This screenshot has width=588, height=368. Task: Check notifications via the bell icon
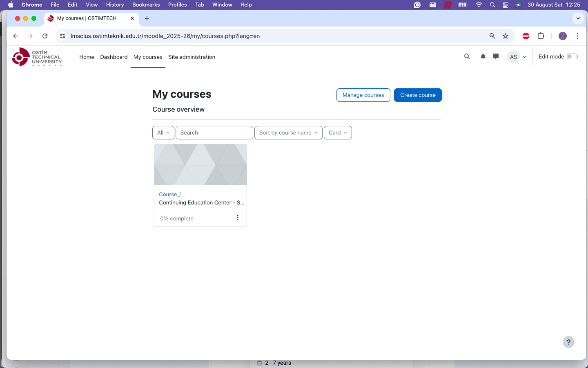tap(483, 56)
